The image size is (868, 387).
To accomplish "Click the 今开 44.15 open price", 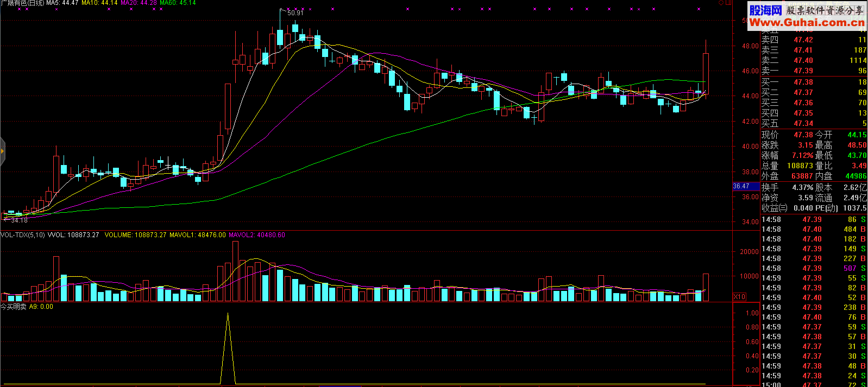I will click(x=857, y=135).
